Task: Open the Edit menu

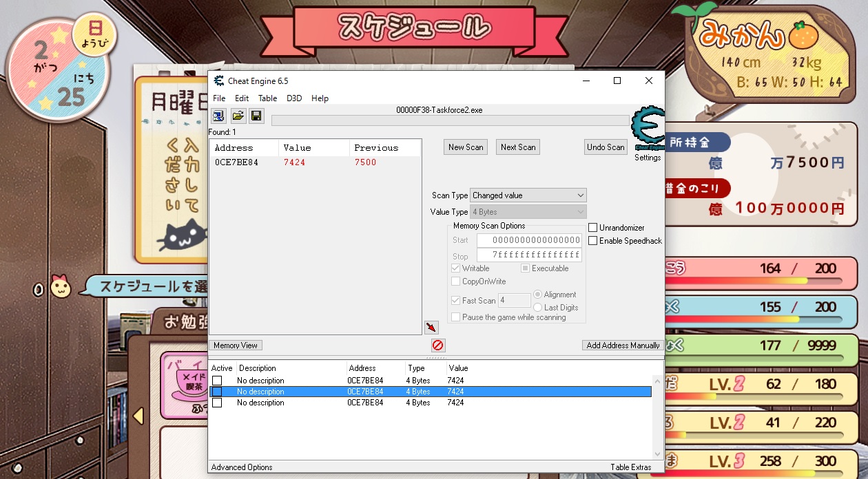Action: [x=242, y=98]
